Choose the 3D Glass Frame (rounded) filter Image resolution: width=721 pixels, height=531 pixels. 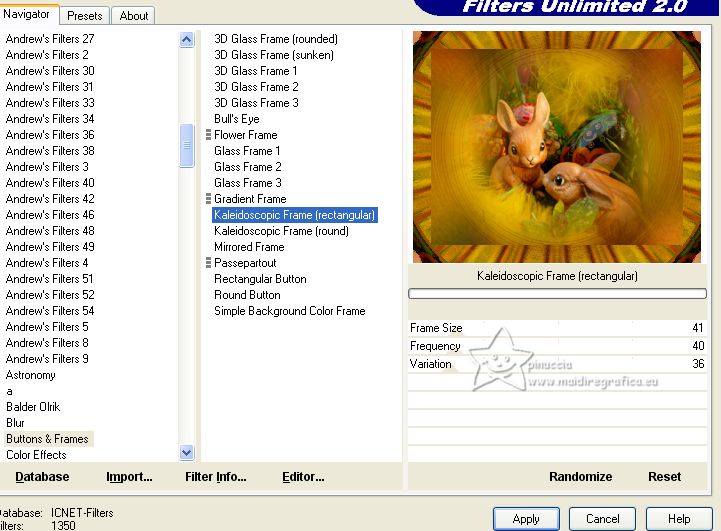click(x=276, y=39)
